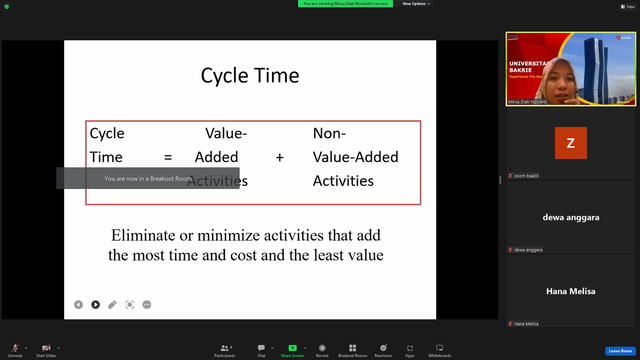Change layout using View button
Viewport: 640px width, 360px height.
pos(628,7)
